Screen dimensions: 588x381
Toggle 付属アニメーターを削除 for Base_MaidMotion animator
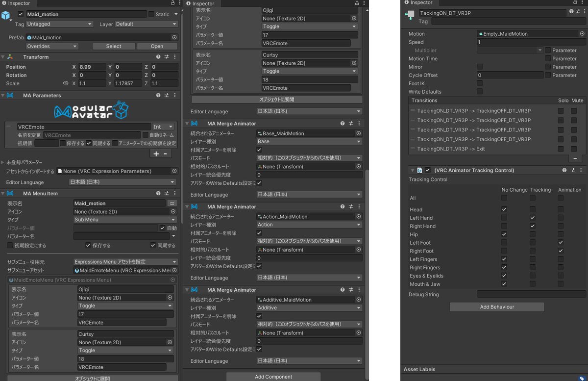point(259,150)
